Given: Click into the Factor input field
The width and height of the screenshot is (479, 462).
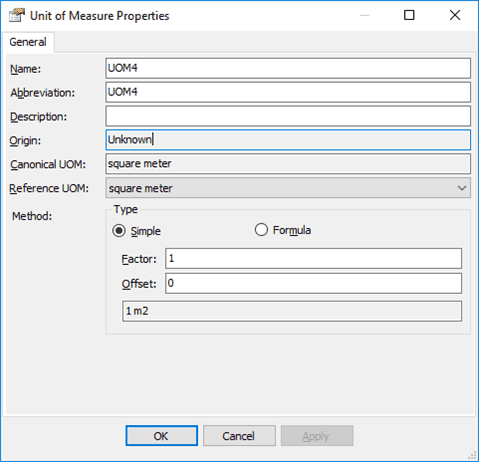Looking at the screenshot, I should pyautogui.click(x=313, y=258).
